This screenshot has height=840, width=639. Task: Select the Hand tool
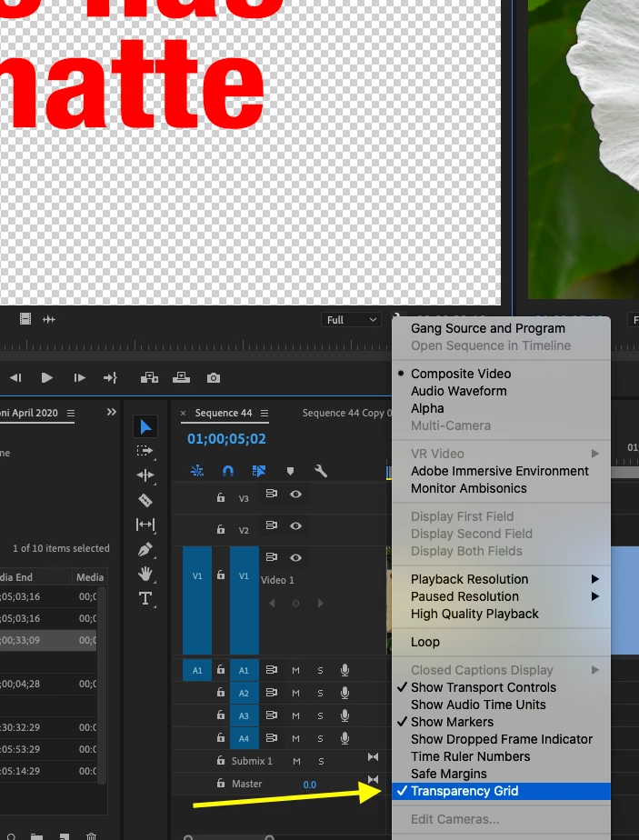click(145, 575)
